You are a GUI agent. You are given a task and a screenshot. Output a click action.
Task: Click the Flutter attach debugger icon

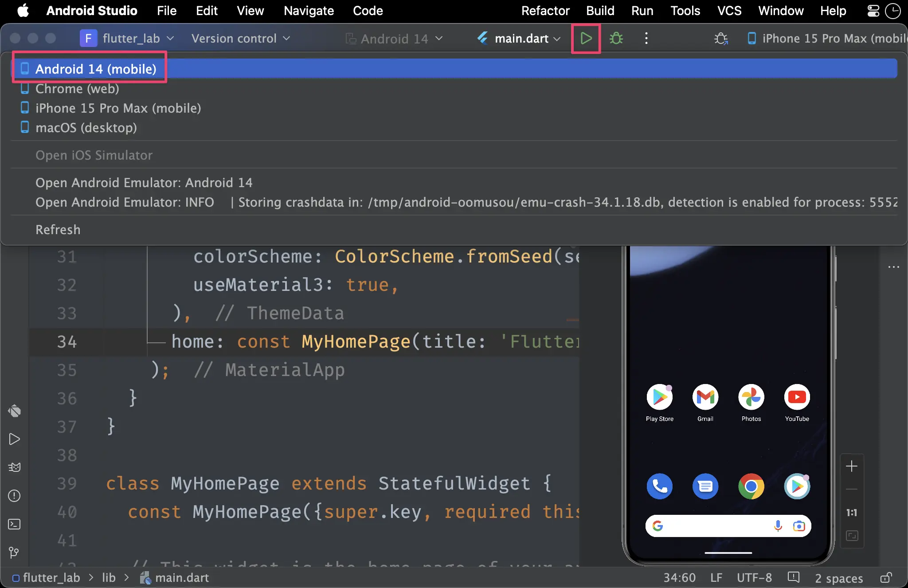(721, 39)
